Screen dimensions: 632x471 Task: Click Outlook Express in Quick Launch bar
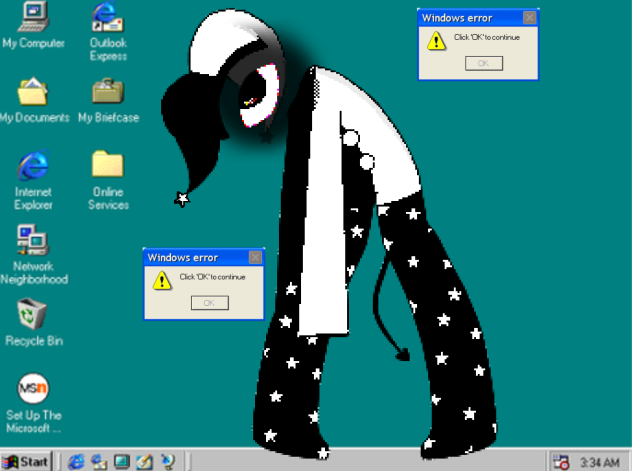(x=99, y=461)
